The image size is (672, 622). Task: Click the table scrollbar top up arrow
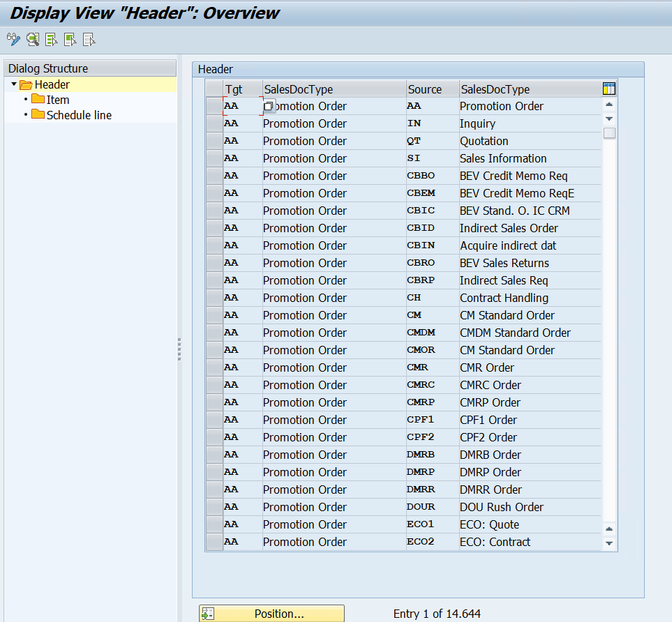point(609,105)
